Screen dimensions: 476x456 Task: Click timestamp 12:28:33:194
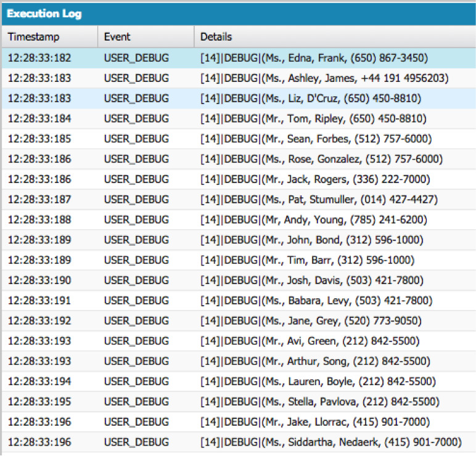coord(39,381)
